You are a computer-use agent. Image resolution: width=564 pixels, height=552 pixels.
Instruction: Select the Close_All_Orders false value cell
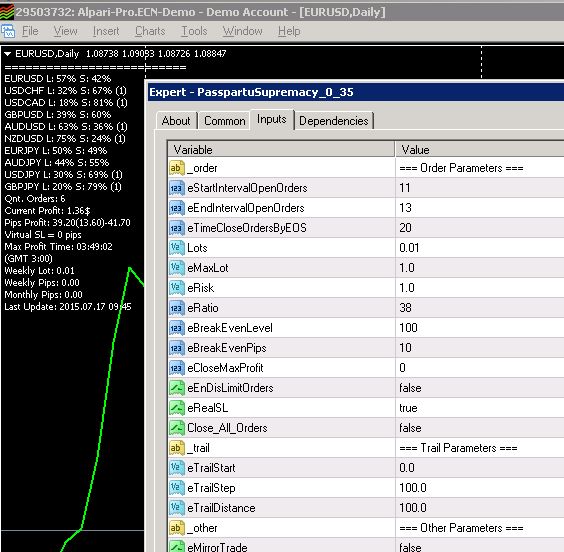(479, 428)
